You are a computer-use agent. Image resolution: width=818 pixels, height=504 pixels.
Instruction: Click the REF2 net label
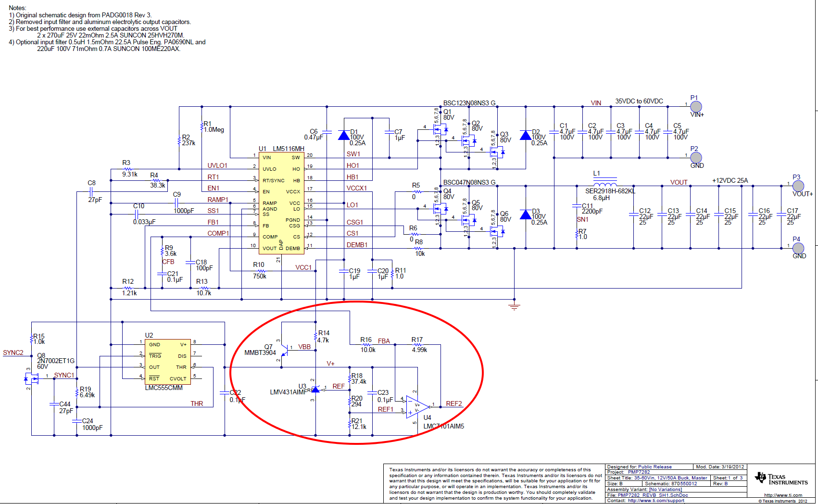454,403
